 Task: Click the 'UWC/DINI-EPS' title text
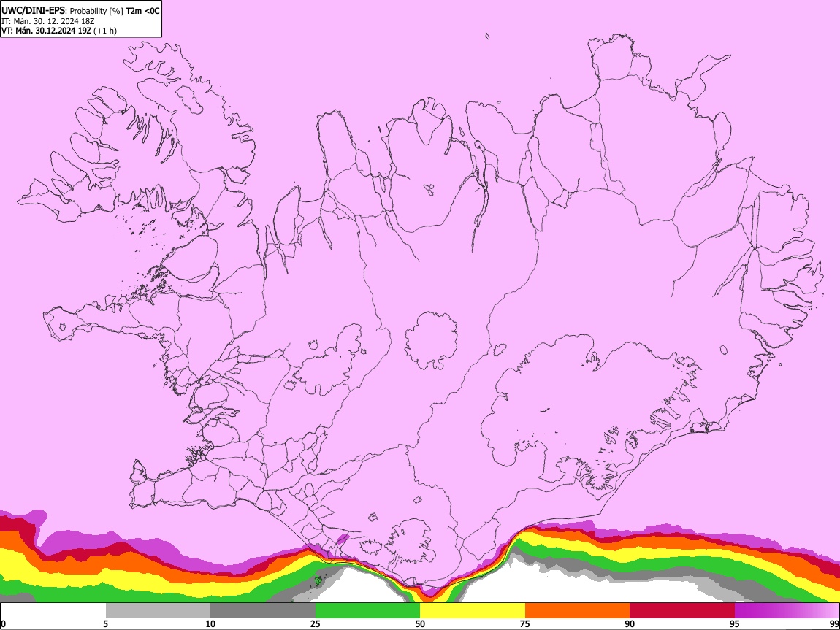coord(33,10)
